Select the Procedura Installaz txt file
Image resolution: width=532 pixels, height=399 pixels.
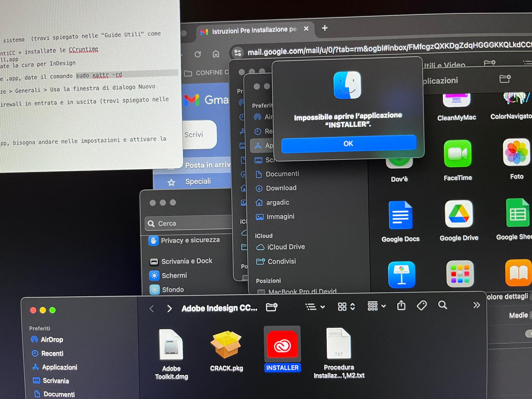pos(338,343)
